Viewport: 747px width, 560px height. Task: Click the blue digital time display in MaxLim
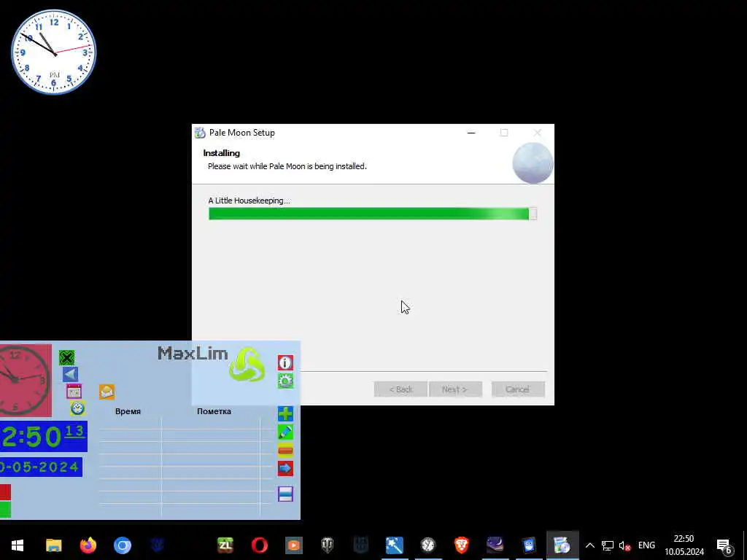coord(43,436)
